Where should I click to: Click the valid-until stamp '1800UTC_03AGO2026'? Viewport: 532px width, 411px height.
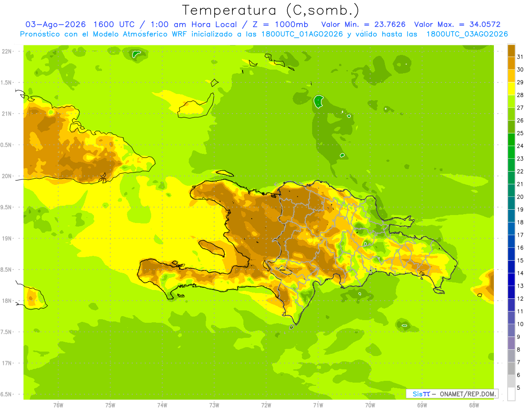pos(467,34)
